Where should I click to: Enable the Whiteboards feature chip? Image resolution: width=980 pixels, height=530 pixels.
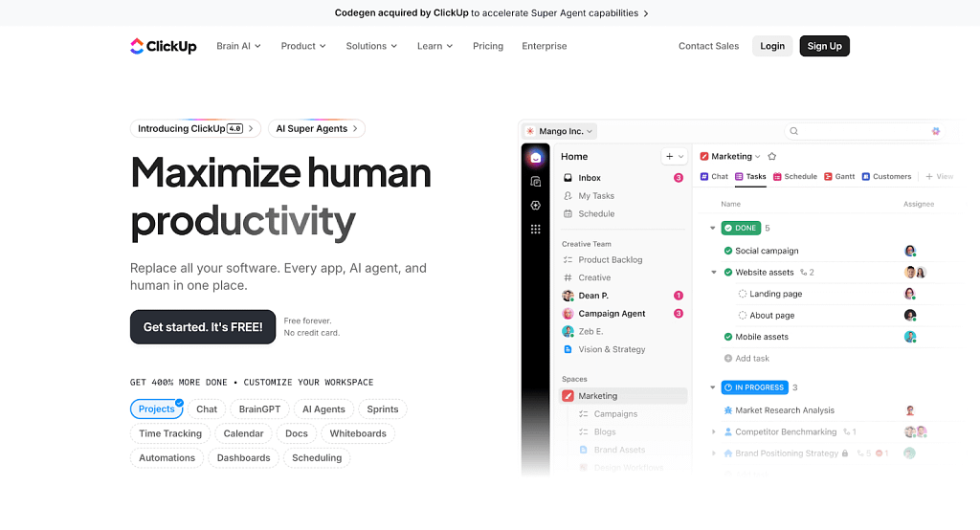358,433
